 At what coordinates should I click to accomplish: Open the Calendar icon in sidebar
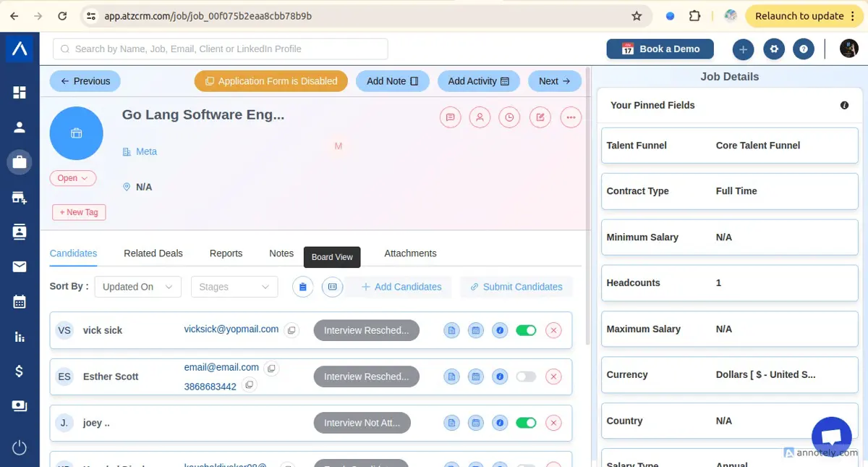click(x=20, y=302)
